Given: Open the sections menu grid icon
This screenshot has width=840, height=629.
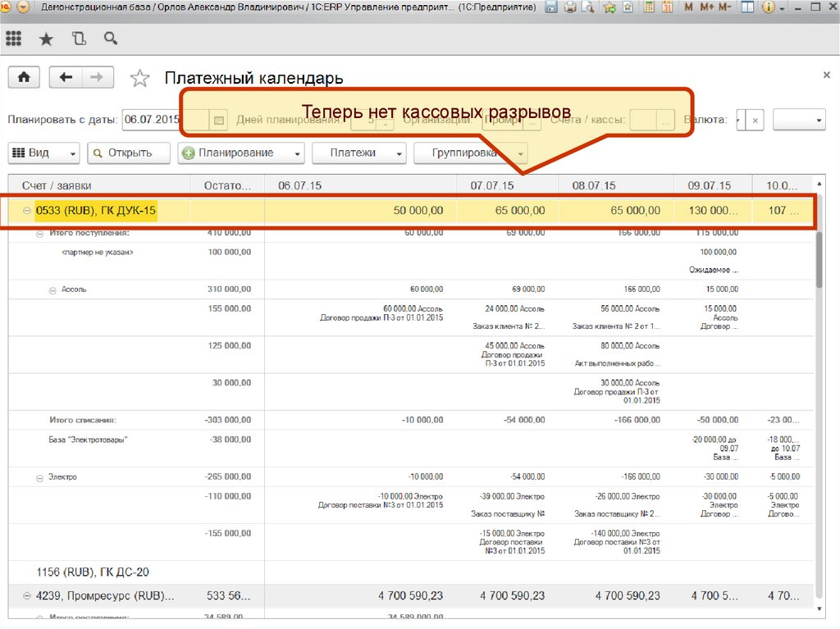Looking at the screenshot, I should [14, 39].
